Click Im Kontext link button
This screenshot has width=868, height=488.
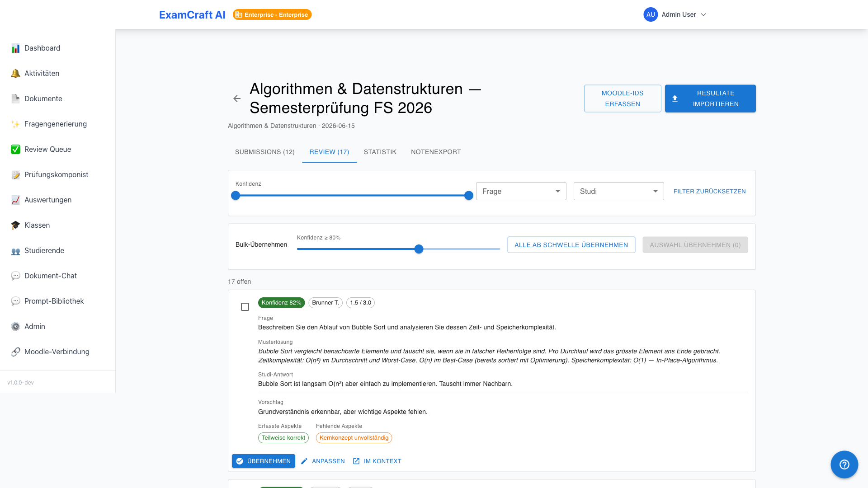click(x=377, y=461)
